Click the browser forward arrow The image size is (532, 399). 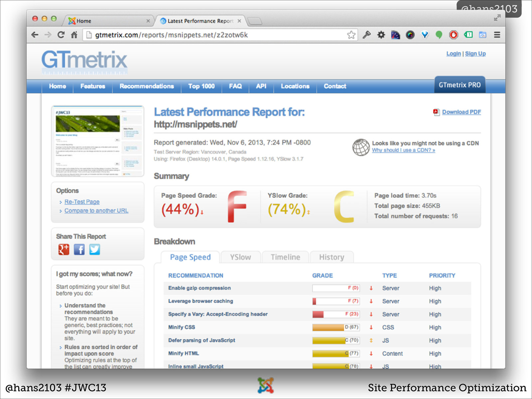point(48,35)
